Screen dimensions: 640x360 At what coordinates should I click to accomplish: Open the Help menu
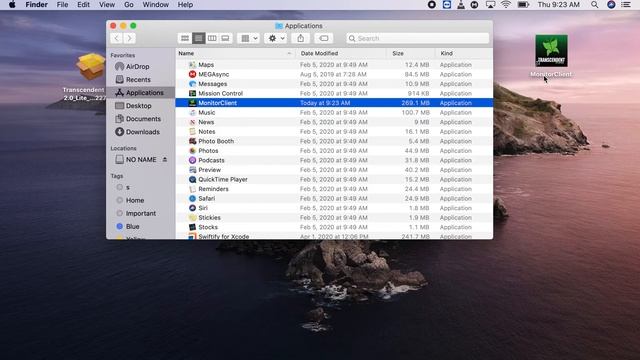coord(185,5)
